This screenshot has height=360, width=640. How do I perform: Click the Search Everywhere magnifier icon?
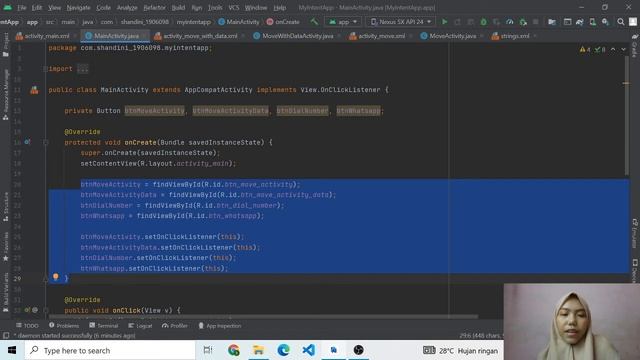click(620, 22)
